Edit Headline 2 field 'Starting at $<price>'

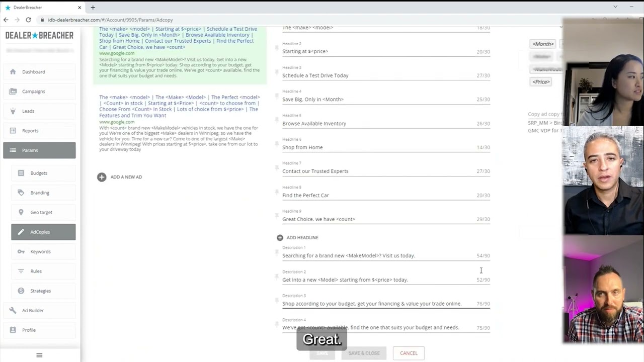pyautogui.click(x=386, y=51)
